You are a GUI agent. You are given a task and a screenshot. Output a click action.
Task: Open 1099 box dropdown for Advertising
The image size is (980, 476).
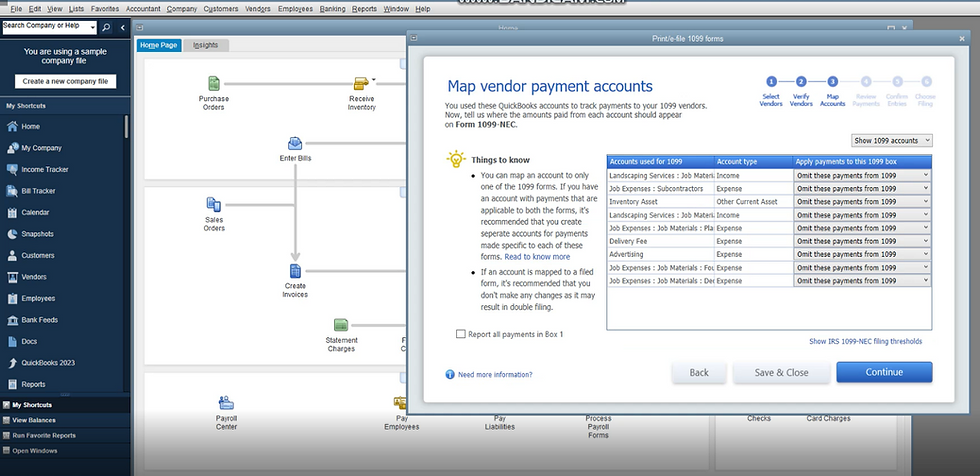tap(862, 254)
